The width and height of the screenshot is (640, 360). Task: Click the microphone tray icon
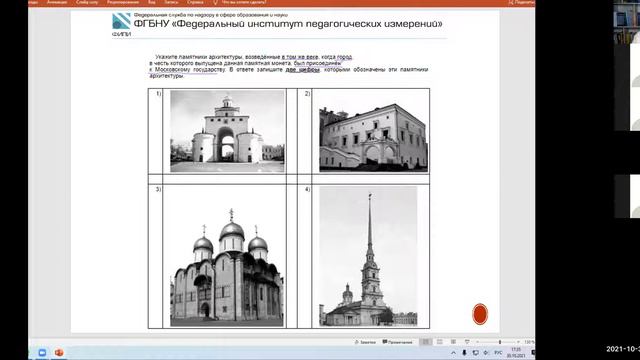click(464, 353)
